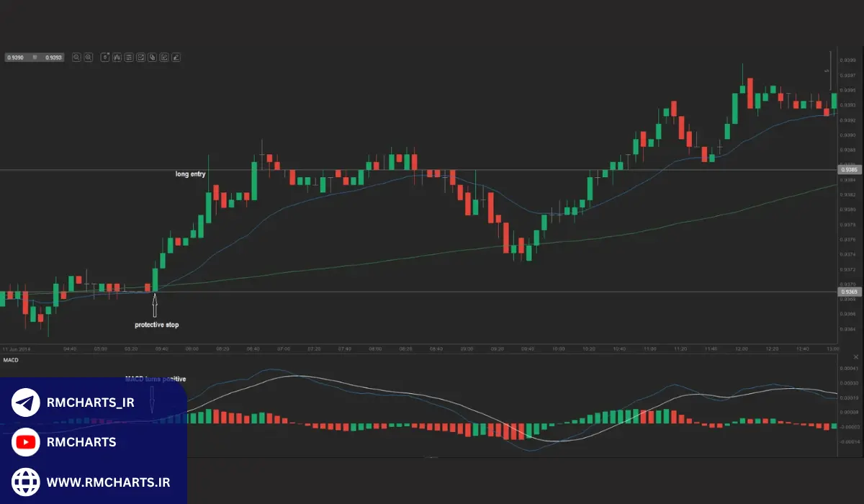Select the 0.9369 protective stop price label
Screen dimensions: 864x504
coord(847,292)
